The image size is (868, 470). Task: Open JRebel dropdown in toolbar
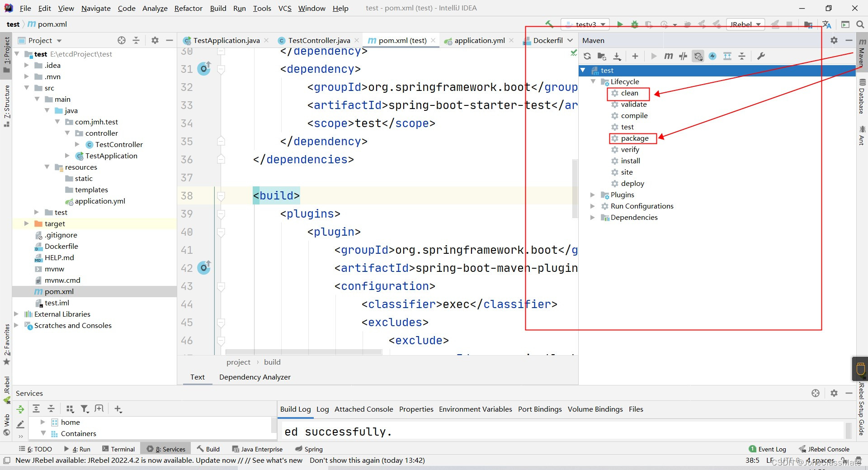(x=745, y=24)
